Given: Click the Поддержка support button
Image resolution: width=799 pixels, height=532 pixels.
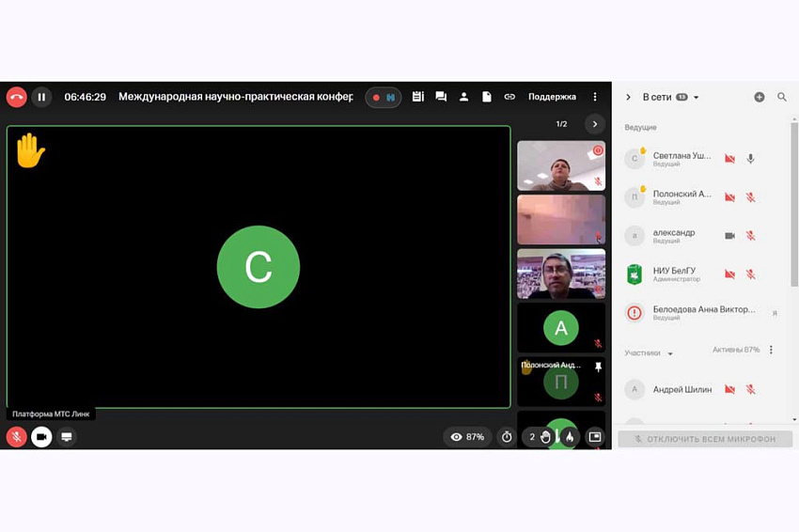Looking at the screenshot, I should [552, 97].
